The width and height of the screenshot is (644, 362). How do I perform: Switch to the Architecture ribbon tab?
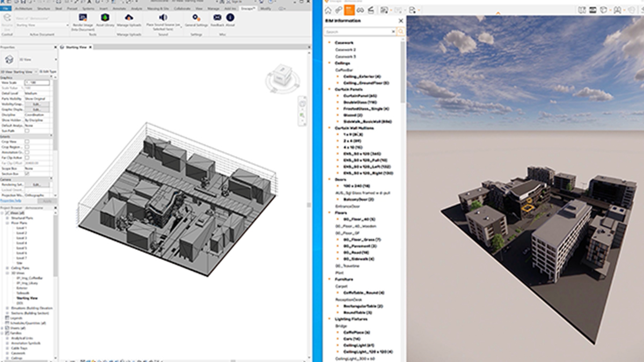(24, 8)
